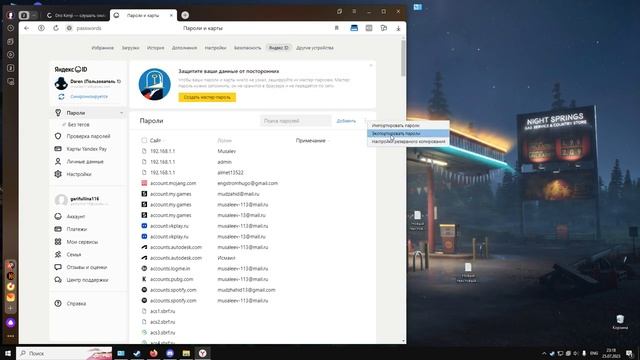Image resolution: width=640 pixels, height=360 pixels.
Task: Open the three-dots menu next to Добавить
Action: pyautogui.click(x=365, y=121)
